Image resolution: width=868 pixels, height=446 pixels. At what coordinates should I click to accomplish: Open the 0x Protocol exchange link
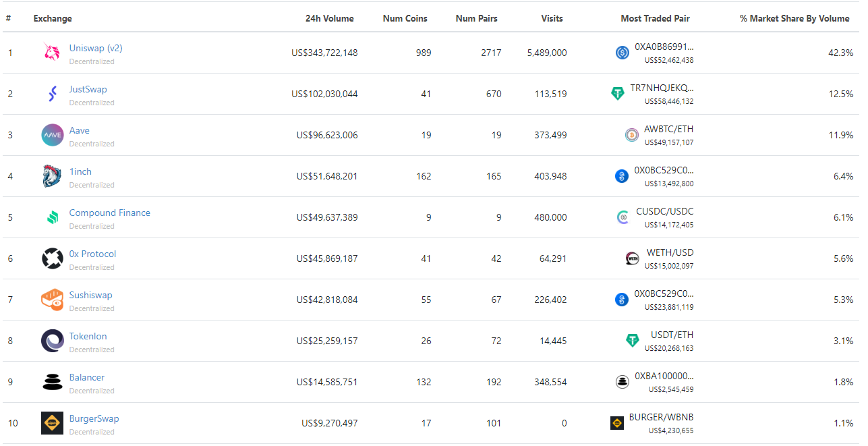pos(92,254)
